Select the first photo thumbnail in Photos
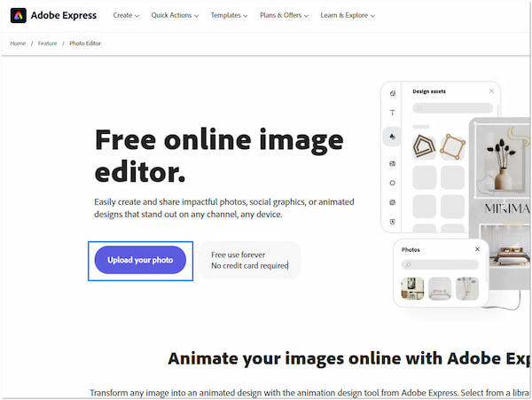 tap(412, 288)
